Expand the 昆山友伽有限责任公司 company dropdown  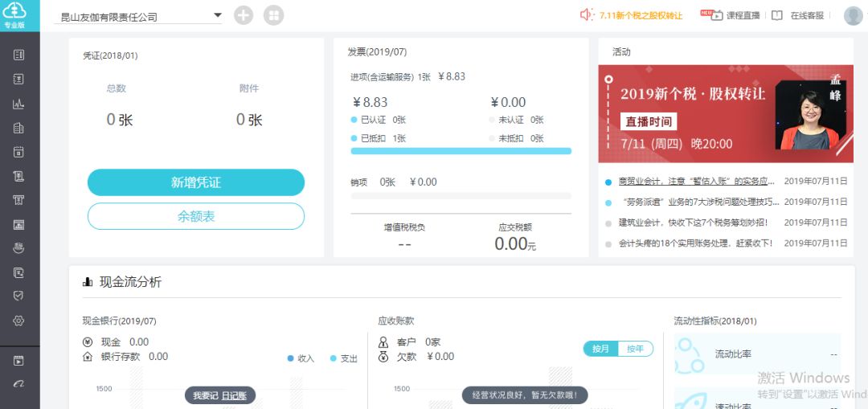pyautogui.click(x=217, y=15)
